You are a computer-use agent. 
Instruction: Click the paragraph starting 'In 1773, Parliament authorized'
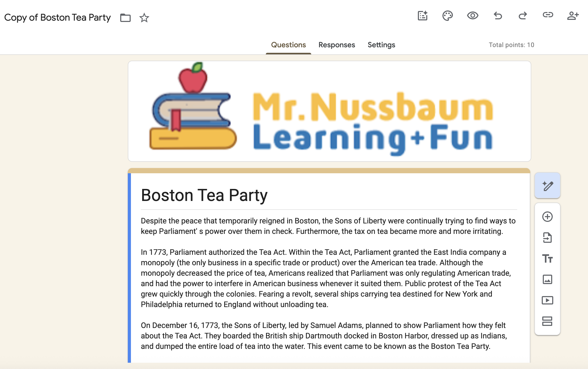point(326,278)
